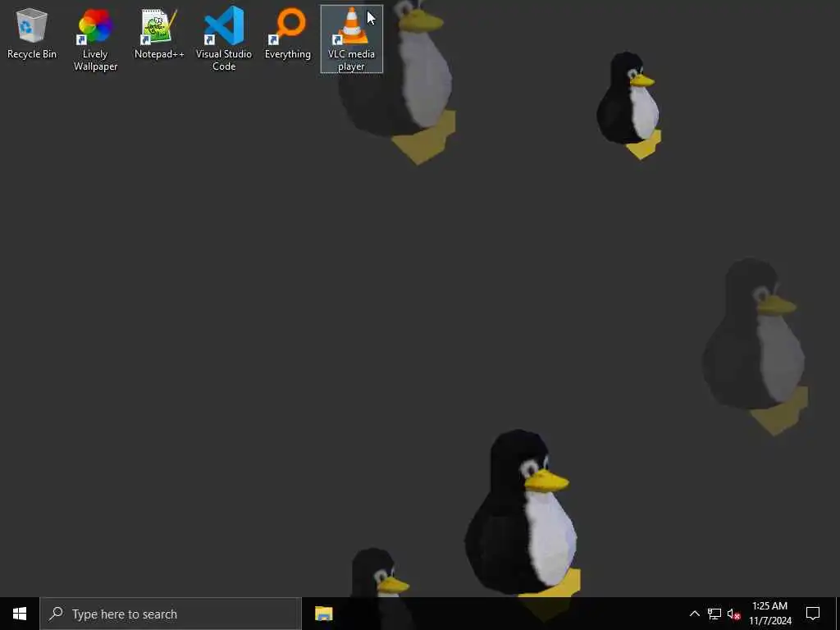This screenshot has width=840, height=630.
Task: Open File Explorer from the taskbar
Action: click(323, 614)
